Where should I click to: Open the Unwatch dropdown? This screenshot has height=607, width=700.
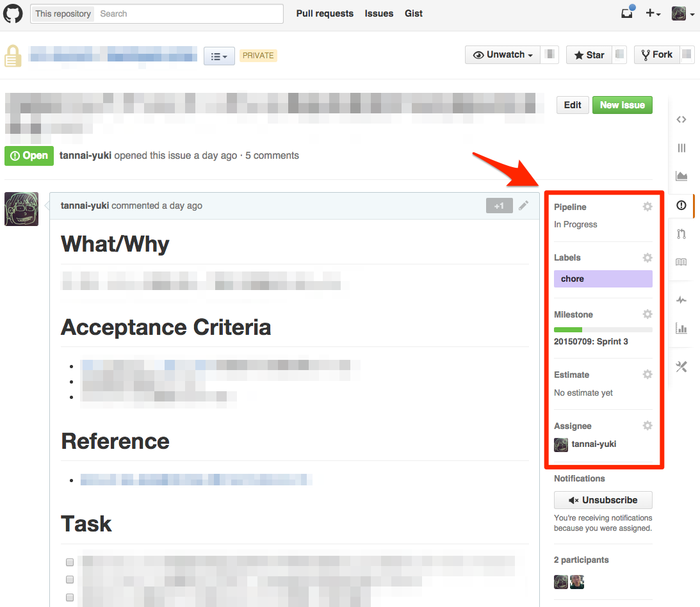click(503, 54)
